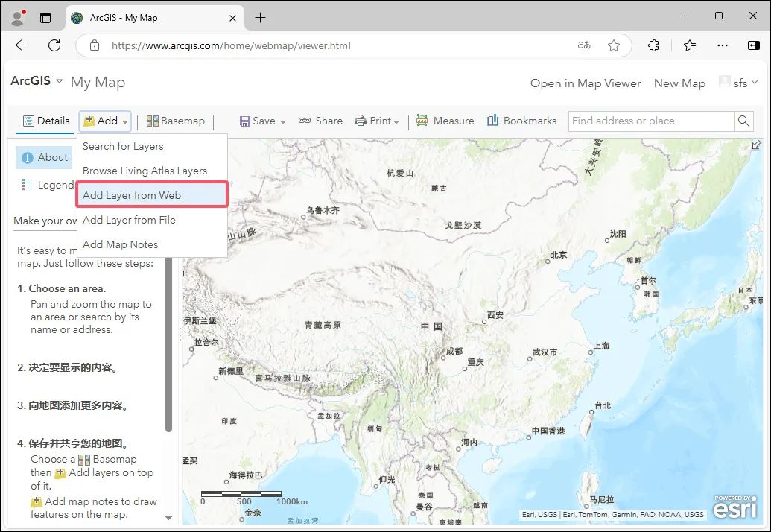This screenshot has width=771, height=532.
Task: Select the ArcGIS - My Map tab
Action: 154,18
